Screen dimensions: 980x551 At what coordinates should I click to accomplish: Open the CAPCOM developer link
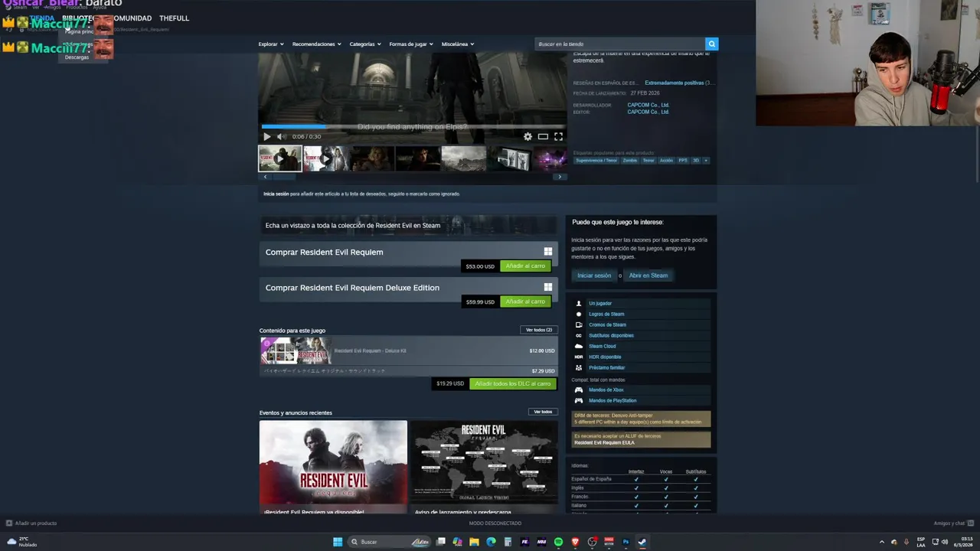[x=648, y=105]
